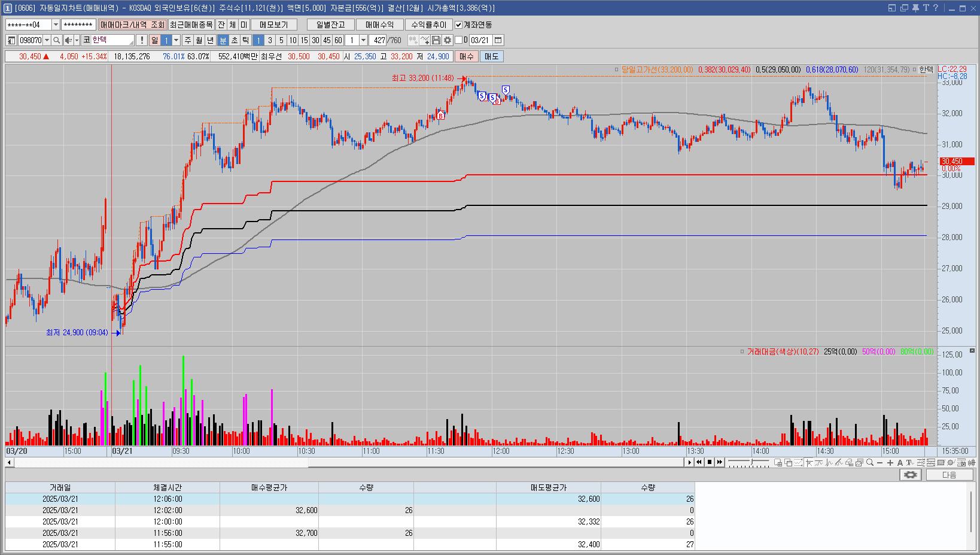Click the save chart floppy disk icon

[x=436, y=40]
